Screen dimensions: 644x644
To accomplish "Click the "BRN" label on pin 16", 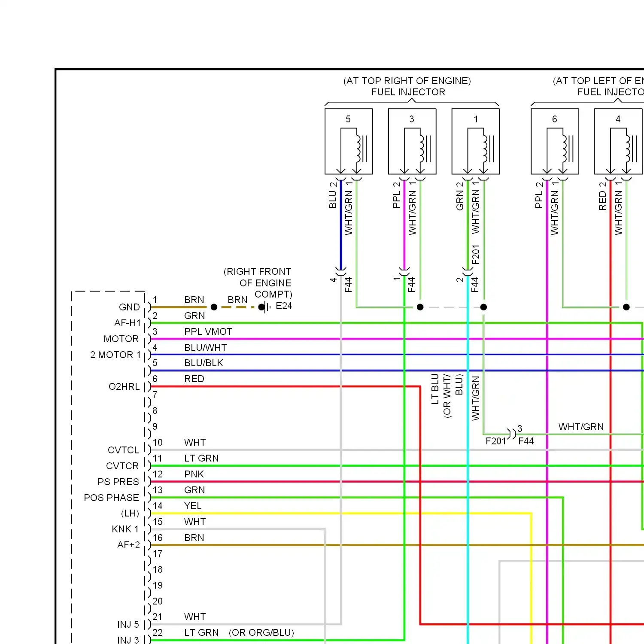I will pos(194,538).
